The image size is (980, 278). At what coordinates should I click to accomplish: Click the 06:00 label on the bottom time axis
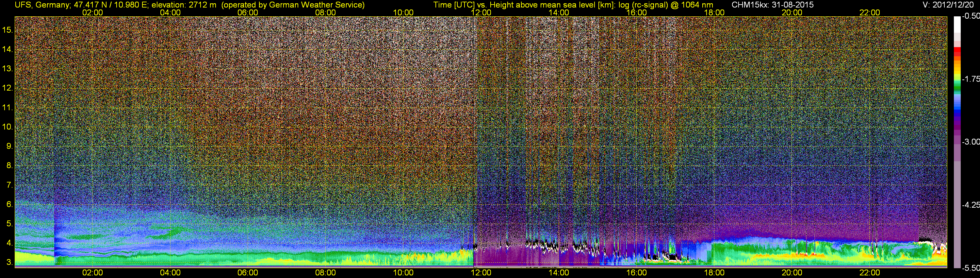[248, 273]
